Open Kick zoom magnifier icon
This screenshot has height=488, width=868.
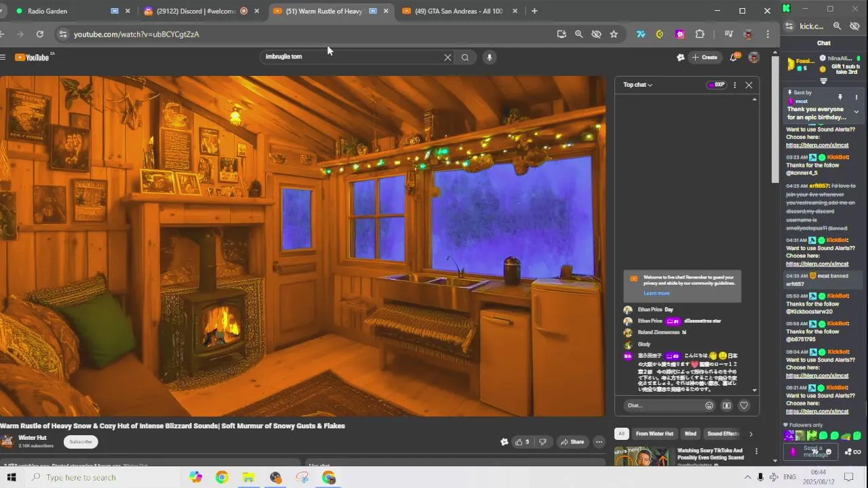(837, 26)
